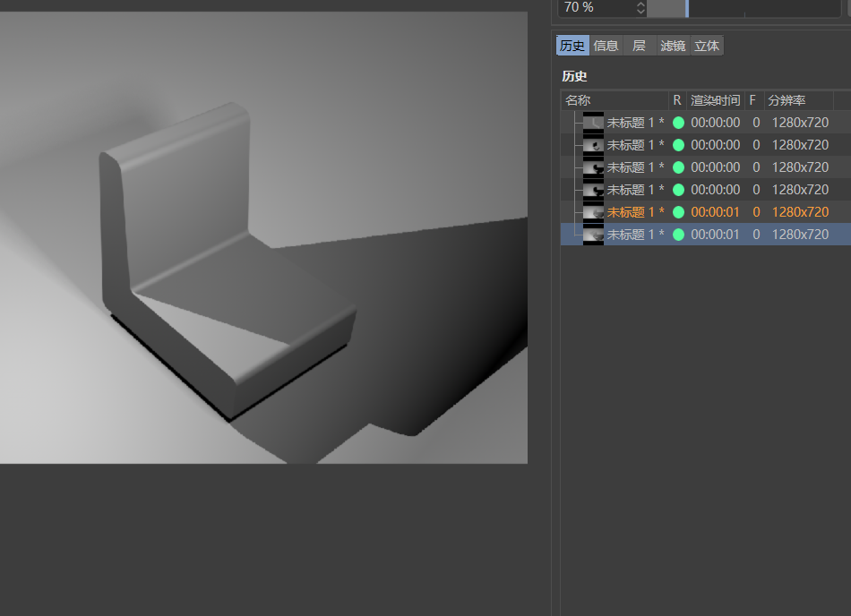Click the R column header
851x616 pixels.
point(677,100)
